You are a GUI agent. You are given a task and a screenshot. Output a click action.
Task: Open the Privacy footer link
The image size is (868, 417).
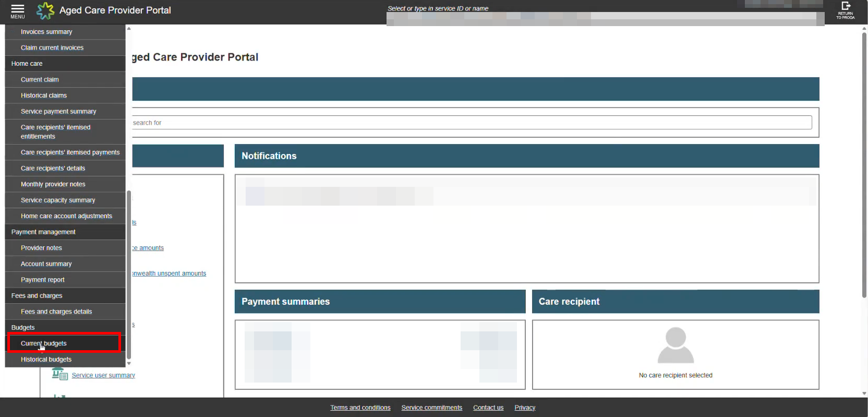(x=525, y=408)
